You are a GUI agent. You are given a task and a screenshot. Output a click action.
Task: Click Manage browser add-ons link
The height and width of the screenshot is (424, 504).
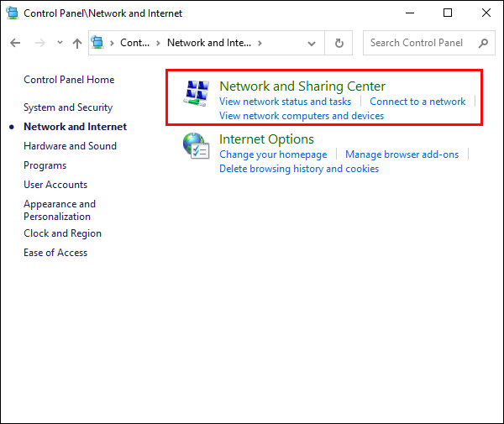click(x=402, y=154)
